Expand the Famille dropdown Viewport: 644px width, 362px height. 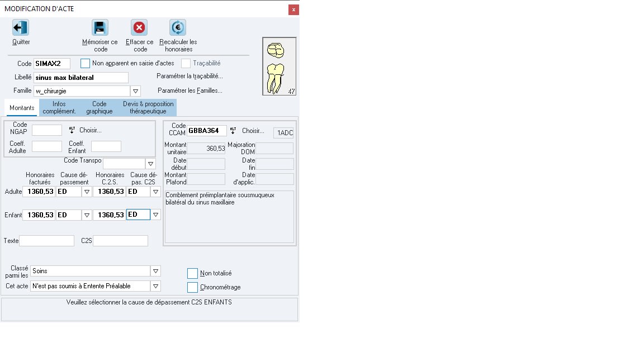(x=135, y=90)
